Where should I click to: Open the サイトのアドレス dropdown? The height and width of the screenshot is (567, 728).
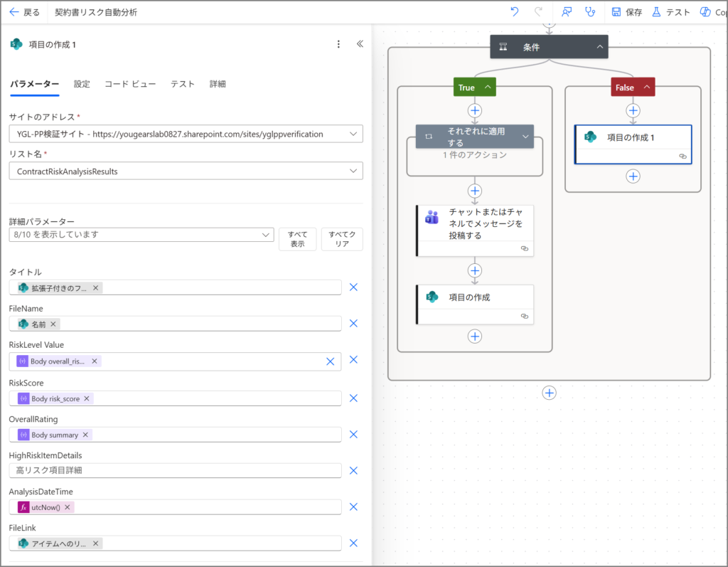[x=185, y=134]
